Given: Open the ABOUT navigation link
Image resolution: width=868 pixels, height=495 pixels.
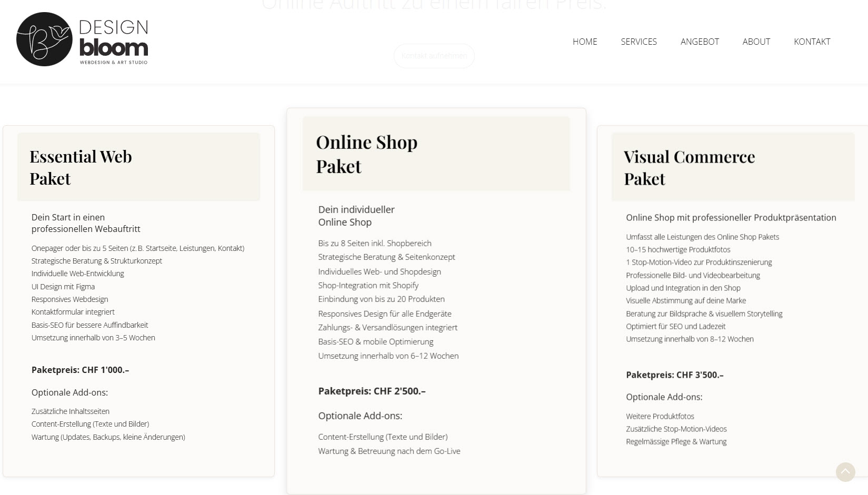Looking at the screenshot, I should click(756, 42).
